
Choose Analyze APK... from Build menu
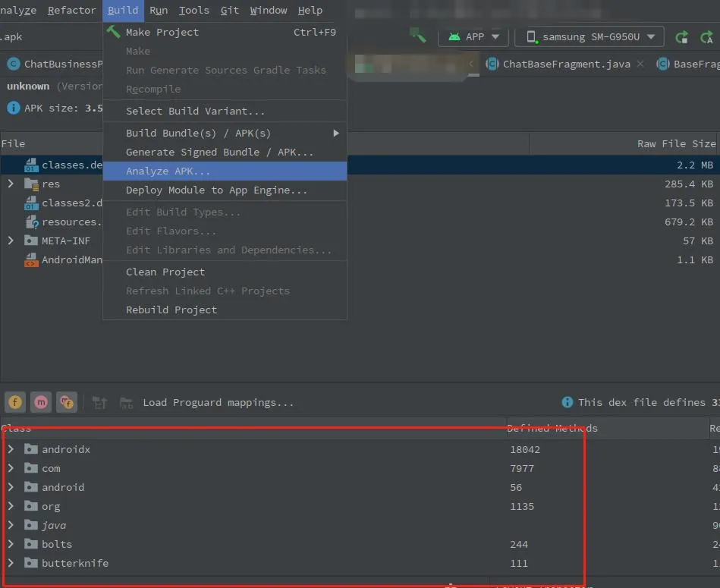coord(225,171)
